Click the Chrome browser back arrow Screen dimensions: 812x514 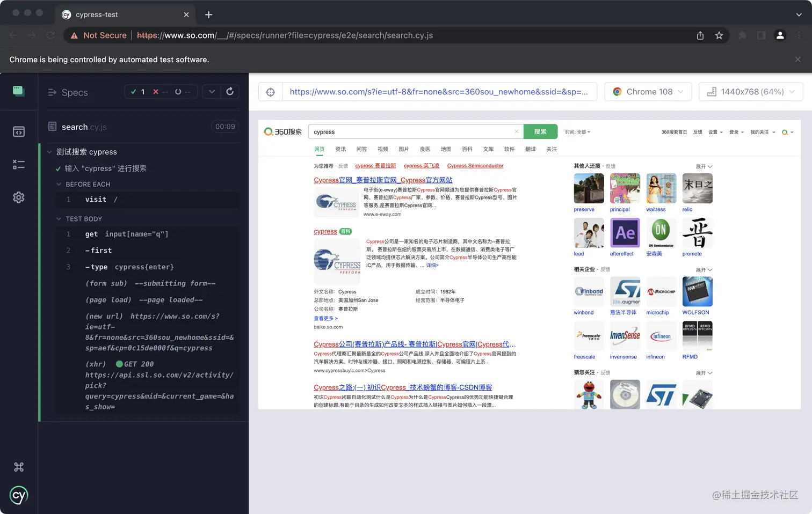[13, 35]
